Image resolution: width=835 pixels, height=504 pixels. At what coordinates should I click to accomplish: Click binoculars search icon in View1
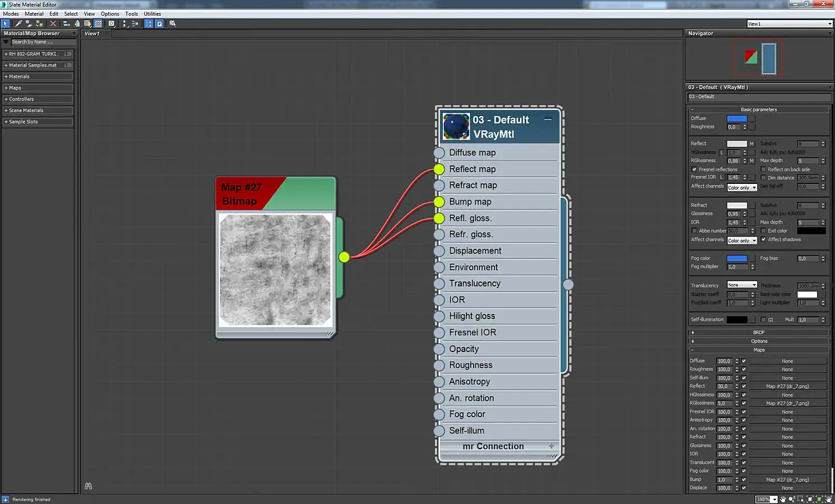point(88,486)
